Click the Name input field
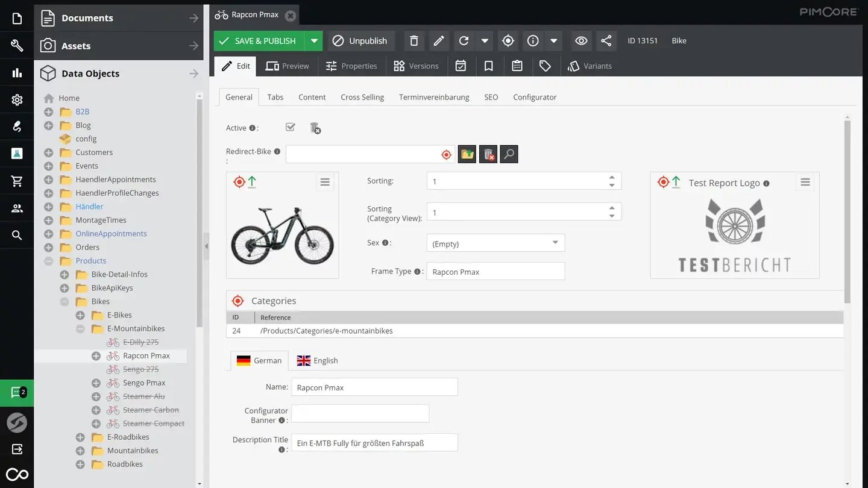868x488 pixels. 374,387
